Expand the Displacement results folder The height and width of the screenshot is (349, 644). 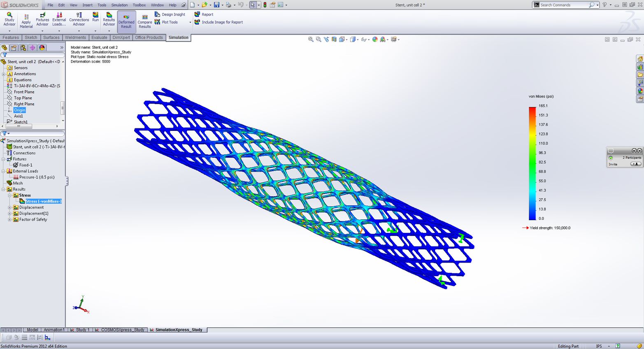point(10,207)
